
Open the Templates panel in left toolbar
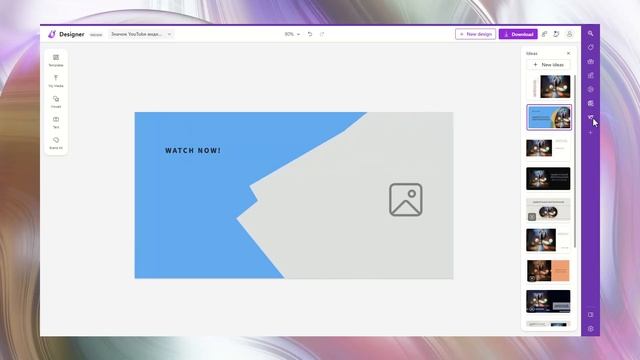56,60
